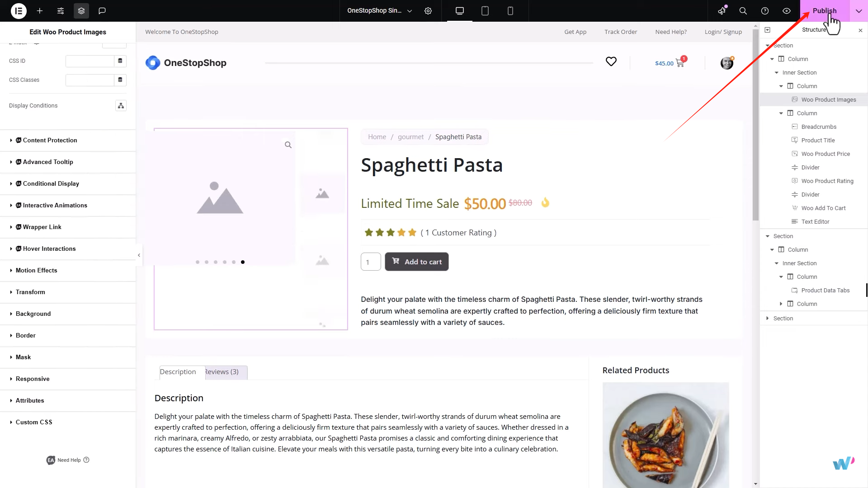Open the Structure navigator icon
Screen dimensions: 868x488
(x=81, y=11)
